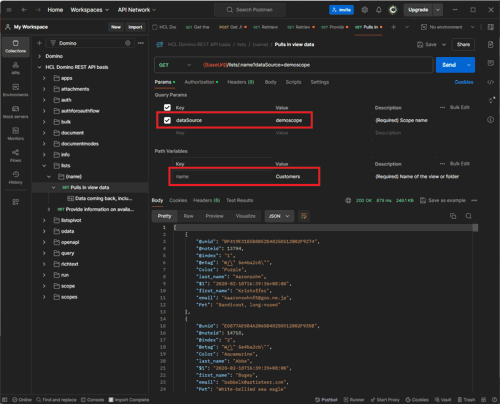Image resolution: width=500 pixels, height=404 pixels.
Task: Copy the response body with copy icon
Action: [453, 216]
